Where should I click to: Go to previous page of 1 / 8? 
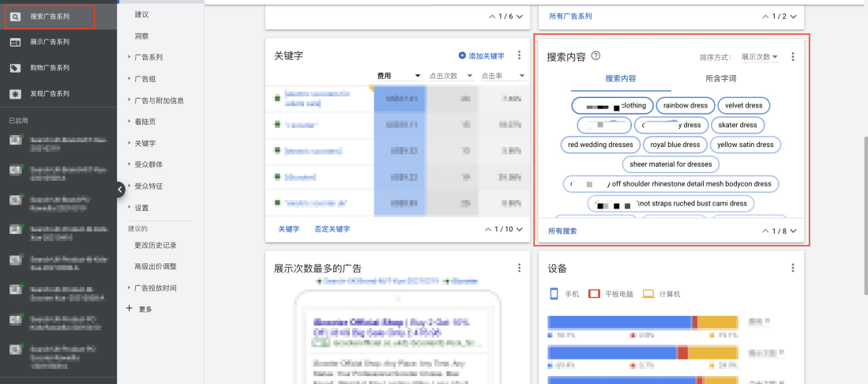click(765, 231)
